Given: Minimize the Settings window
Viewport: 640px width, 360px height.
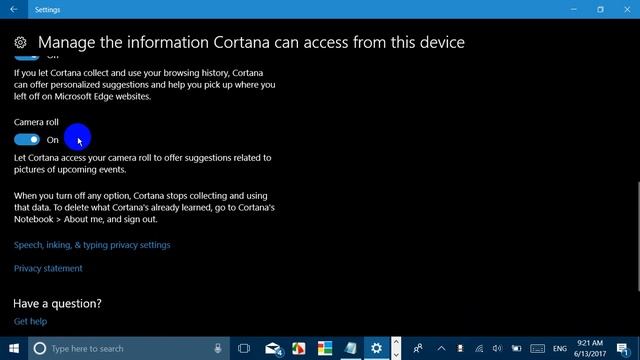Looking at the screenshot, I should 573,9.
